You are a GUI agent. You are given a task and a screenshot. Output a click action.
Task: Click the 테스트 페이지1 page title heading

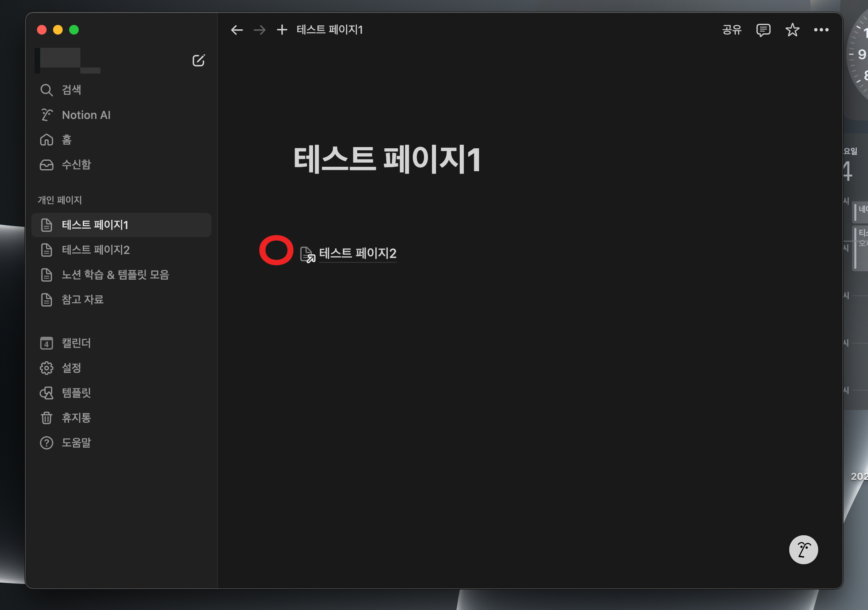tap(387, 160)
